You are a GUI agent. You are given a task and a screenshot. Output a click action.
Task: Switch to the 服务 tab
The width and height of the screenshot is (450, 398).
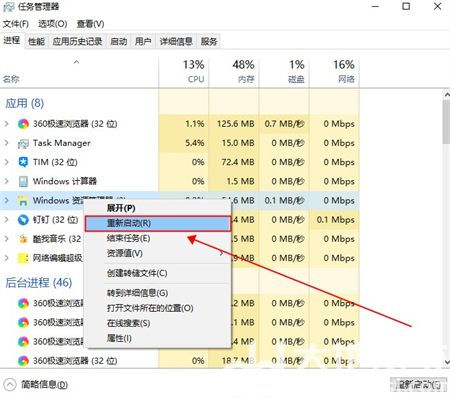(209, 41)
